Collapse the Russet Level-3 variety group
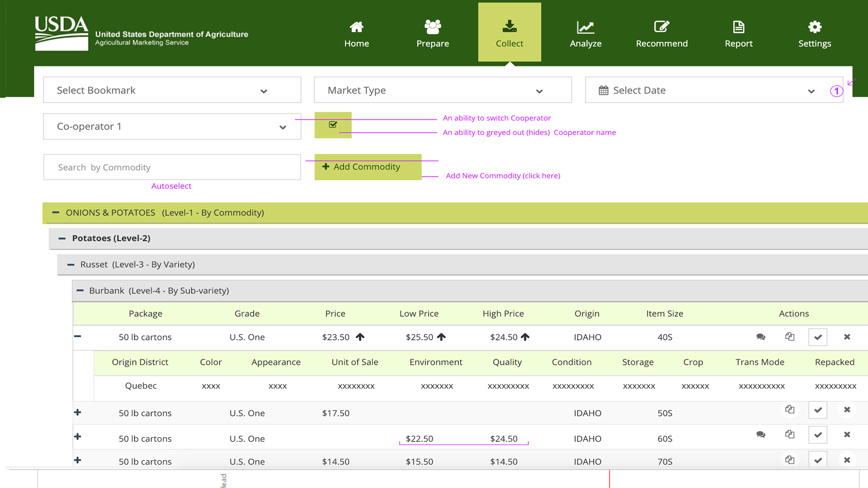 pyautogui.click(x=71, y=265)
